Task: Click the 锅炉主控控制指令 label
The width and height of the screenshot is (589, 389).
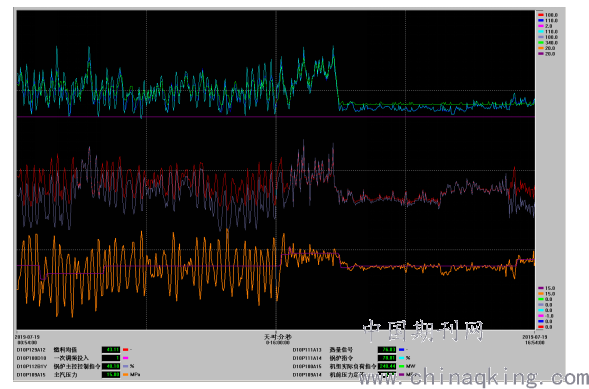Action: click(77, 366)
